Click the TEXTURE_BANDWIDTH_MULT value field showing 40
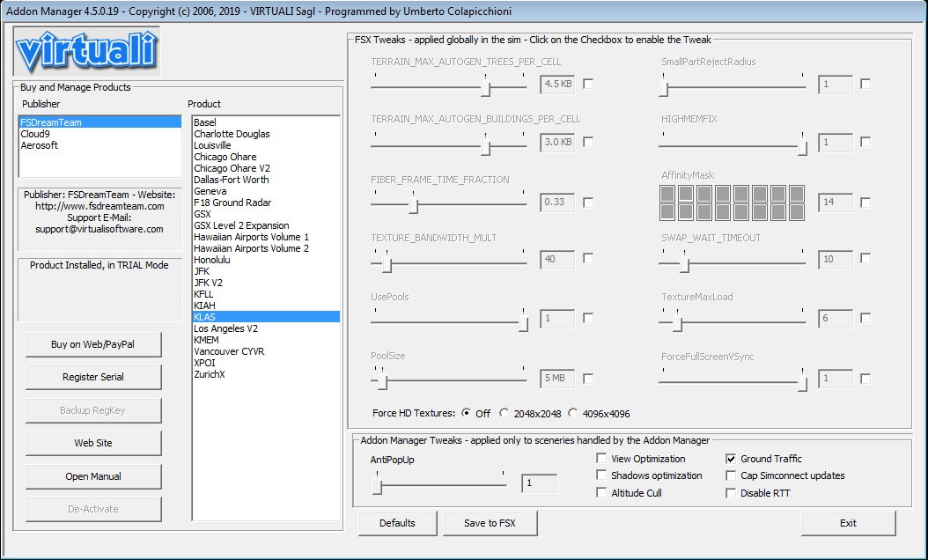 click(x=557, y=259)
